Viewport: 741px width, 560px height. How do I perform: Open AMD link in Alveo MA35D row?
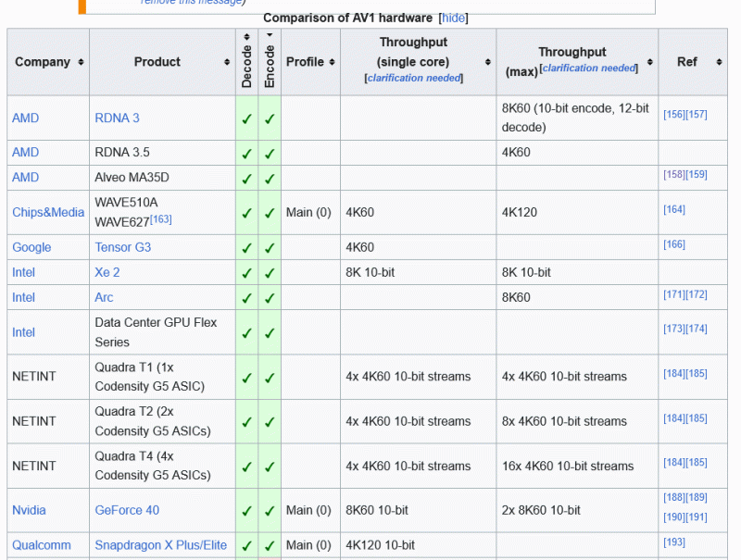tap(26, 178)
